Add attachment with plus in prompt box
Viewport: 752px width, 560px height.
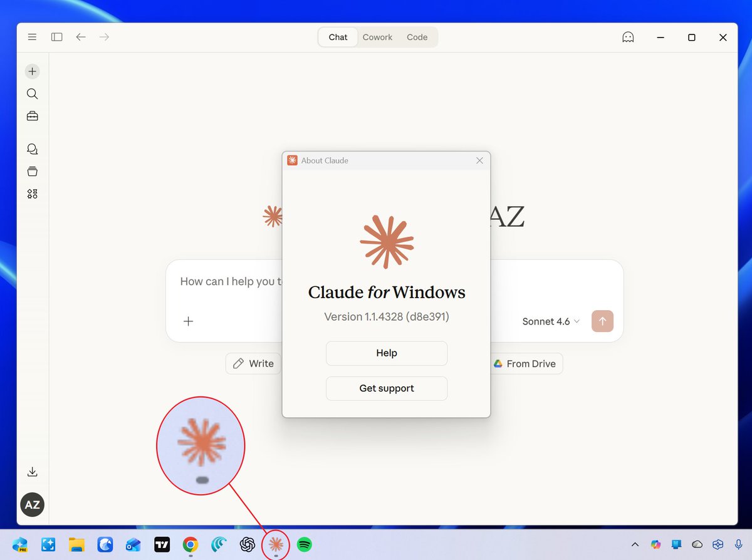point(188,321)
